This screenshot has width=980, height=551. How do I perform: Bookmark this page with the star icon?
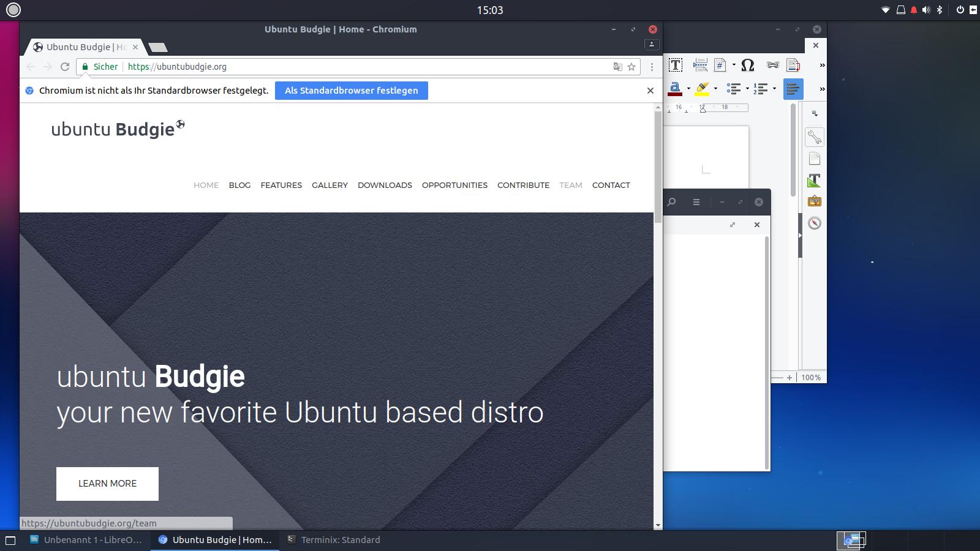point(631,67)
